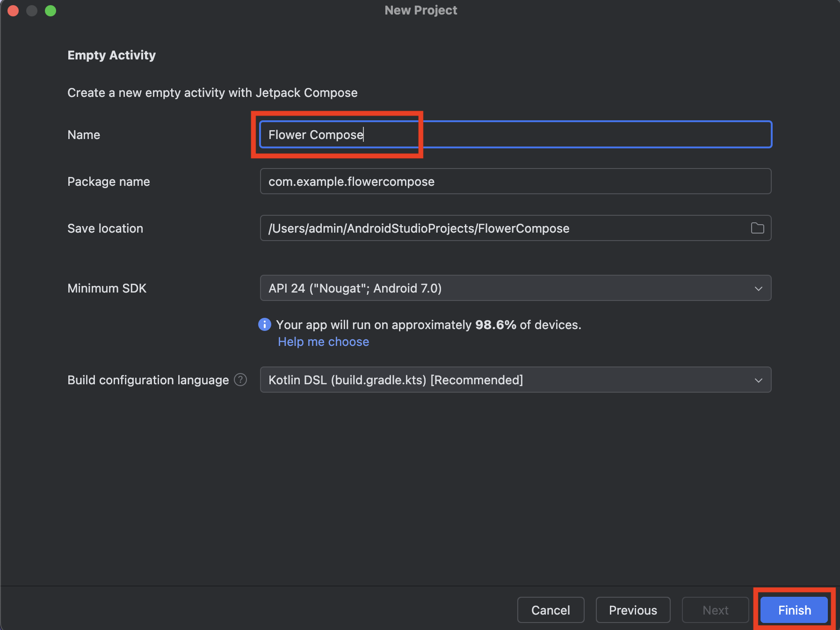Go back with the Previous button

633,610
